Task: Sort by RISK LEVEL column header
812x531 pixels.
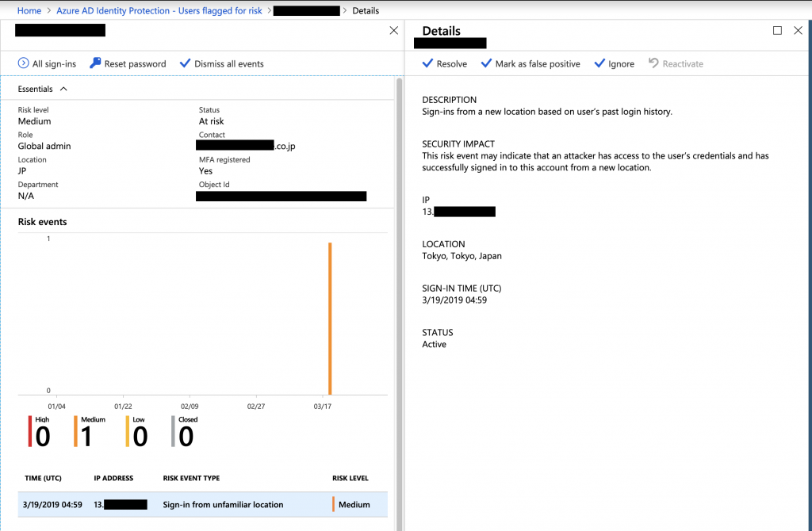Action: (x=350, y=478)
